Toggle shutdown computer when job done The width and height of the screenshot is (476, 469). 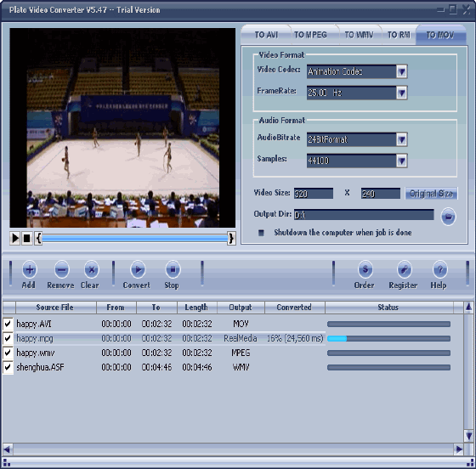(x=261, y=233)
